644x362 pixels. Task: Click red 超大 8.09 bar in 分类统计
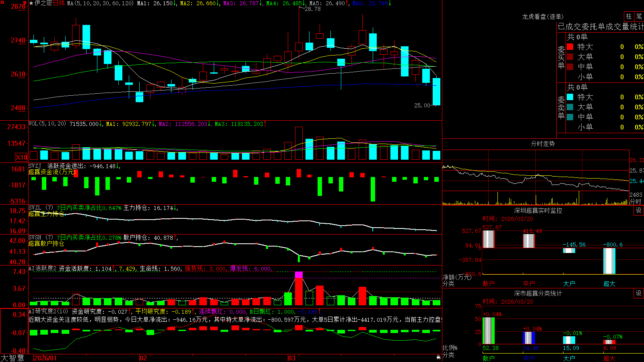(609, 342)
